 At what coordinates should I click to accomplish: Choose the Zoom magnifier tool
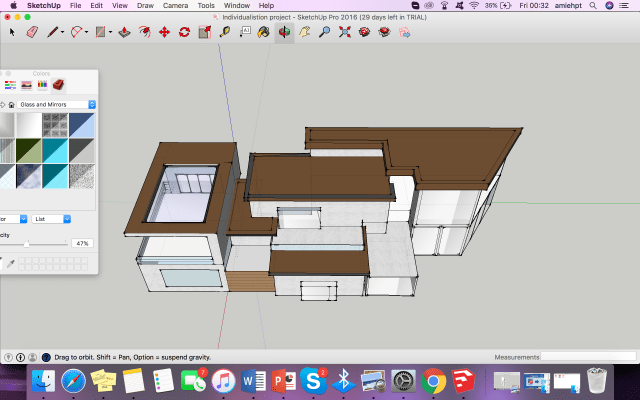tap(324, 32)
